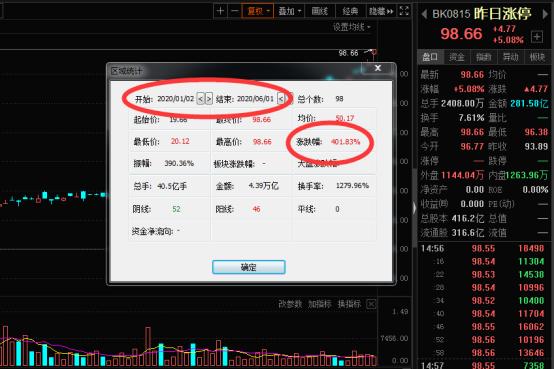The height and width of the screenshot is (369, 554).
Task: Click 改参数 to modify indicator parameters
Action: click(290, 304)
